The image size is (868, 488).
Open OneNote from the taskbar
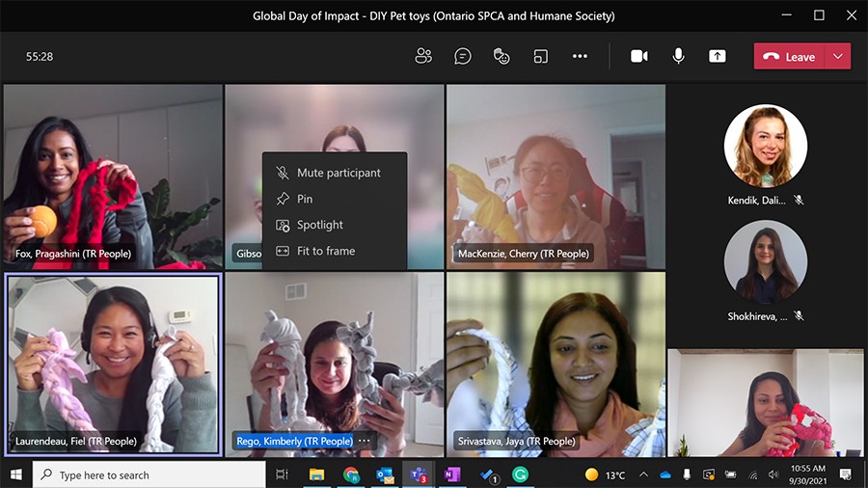[x=451, y=474]
